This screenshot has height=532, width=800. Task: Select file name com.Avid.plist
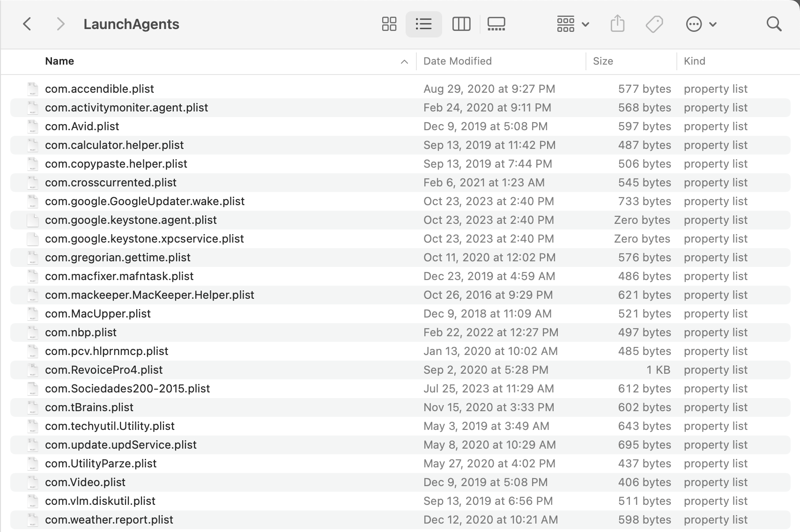point(82,126)
